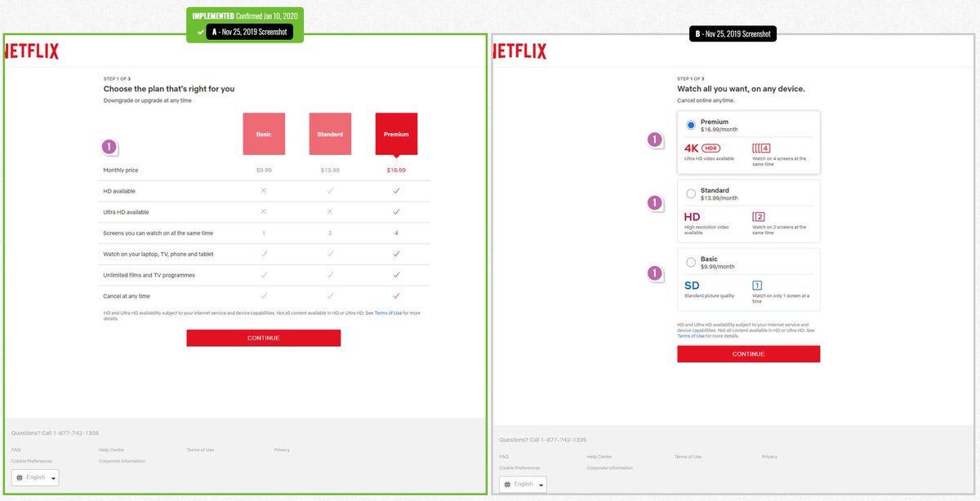This screenshot has height=501, width=980.
Task: Click the red Continue button in version B
Action: click(x=748, y=354)
